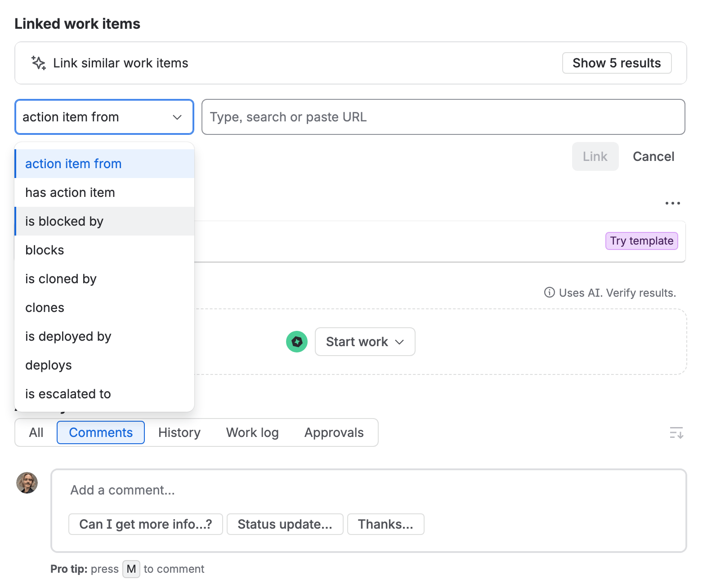Open the Approvals tab

click(334, 432)
